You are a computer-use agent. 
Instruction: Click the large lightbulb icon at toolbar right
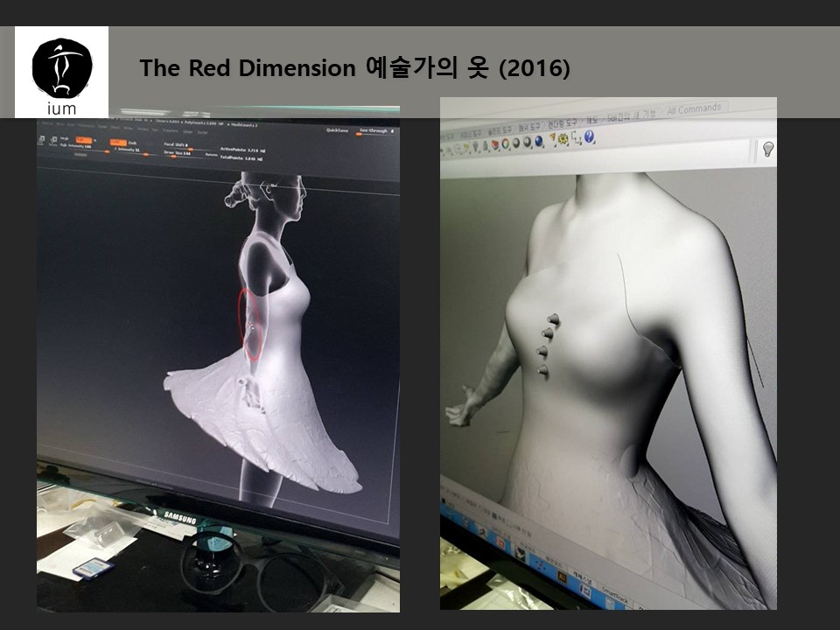[x=767, y=149]
